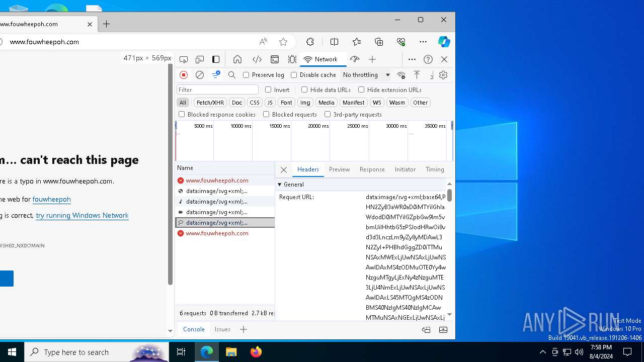
Task: Open Copilot sidebar icon
Action: 444,42
